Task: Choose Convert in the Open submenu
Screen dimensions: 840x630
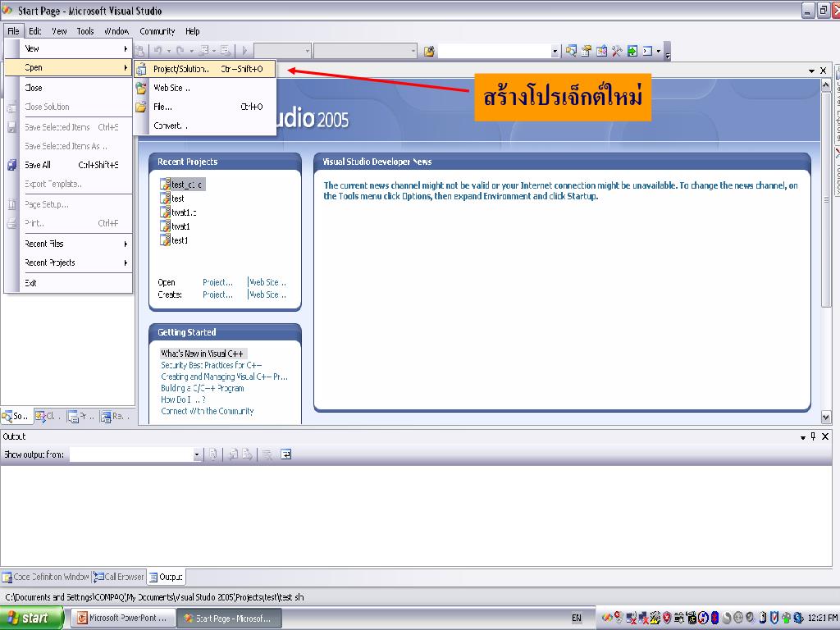Action: 205,126
